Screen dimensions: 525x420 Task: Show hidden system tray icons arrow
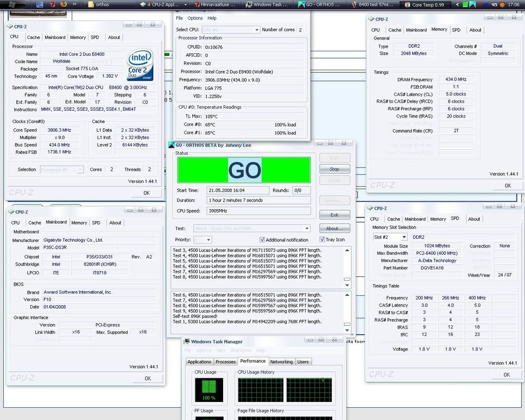click(x=457, y=5)
